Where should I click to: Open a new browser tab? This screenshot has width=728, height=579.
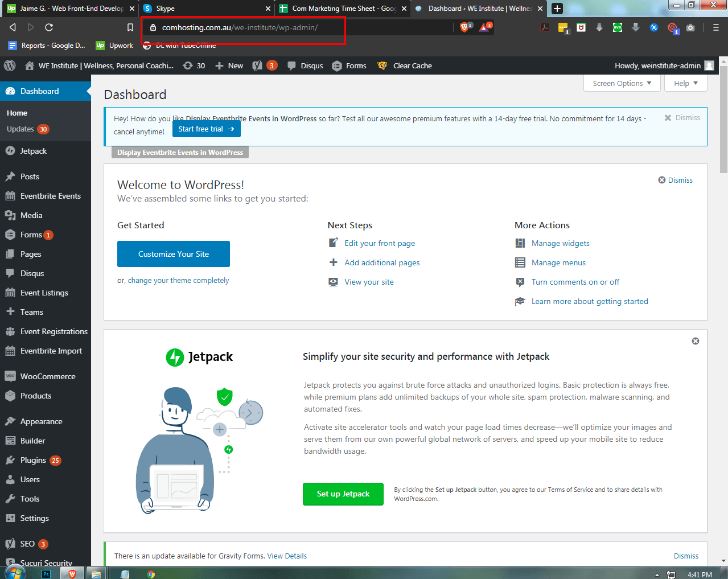pyautogui.click(x=557, y=9)
